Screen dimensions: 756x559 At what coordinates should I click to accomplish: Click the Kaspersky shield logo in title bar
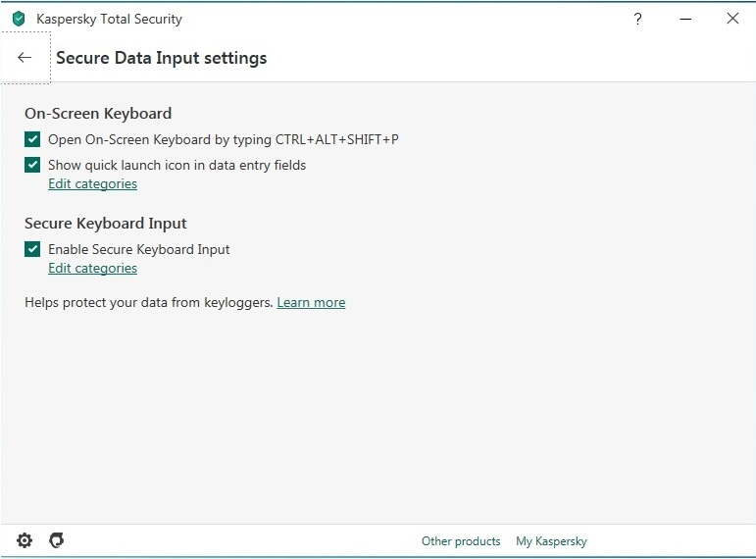pyautogui.click(x=18, y=19)
